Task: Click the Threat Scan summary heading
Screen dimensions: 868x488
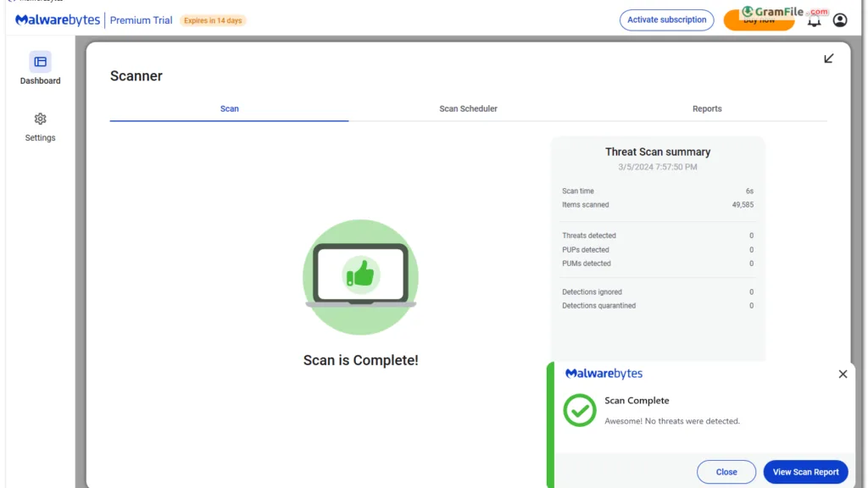Action: pyautogui.click(x=658, y=152)
